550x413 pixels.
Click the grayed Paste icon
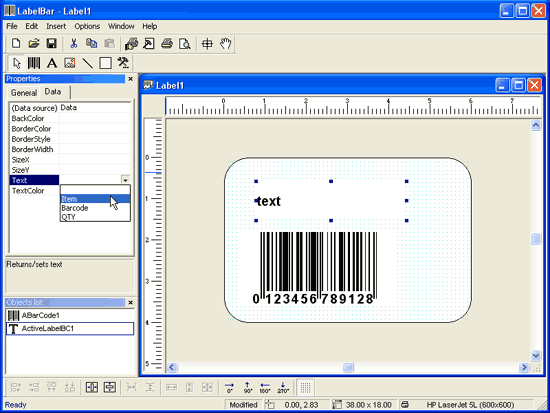109,44
